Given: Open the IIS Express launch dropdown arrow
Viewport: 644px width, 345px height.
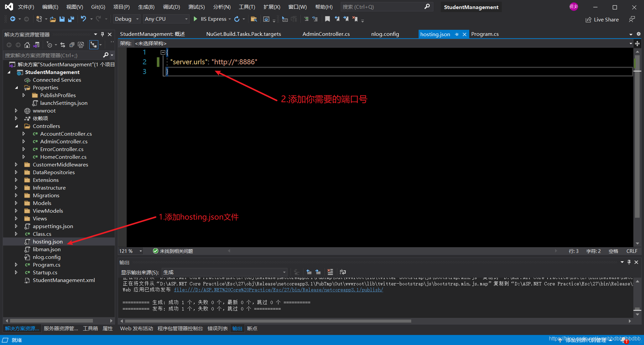Looking at the screenshot, I should tap(230, 19).
